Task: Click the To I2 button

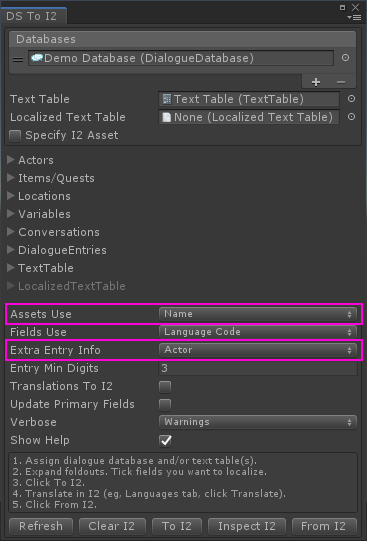Action: (177, 526)
